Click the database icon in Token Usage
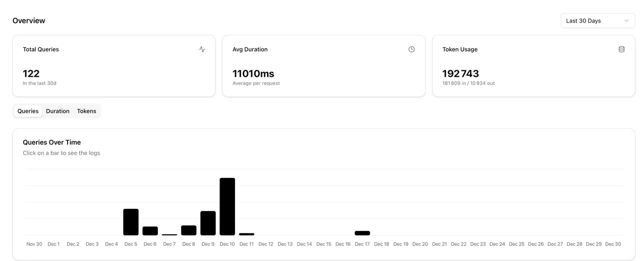This screenshot has width=644, height=261. pyautogui.click(x=621, y=49)
